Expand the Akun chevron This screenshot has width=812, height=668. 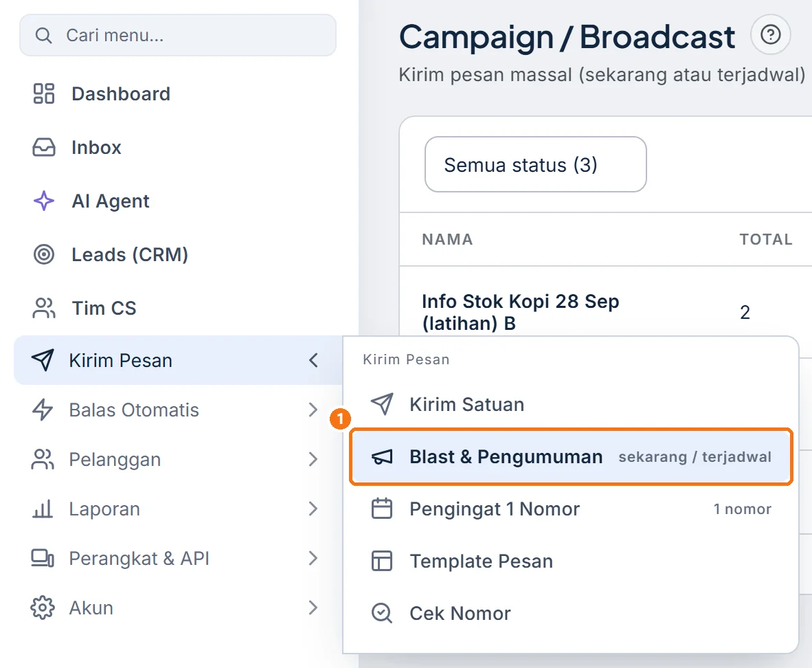[x=313, y=608]
